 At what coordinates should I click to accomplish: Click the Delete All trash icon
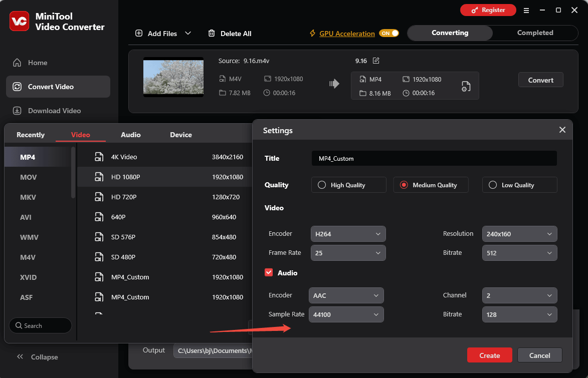tap(212, 34)
